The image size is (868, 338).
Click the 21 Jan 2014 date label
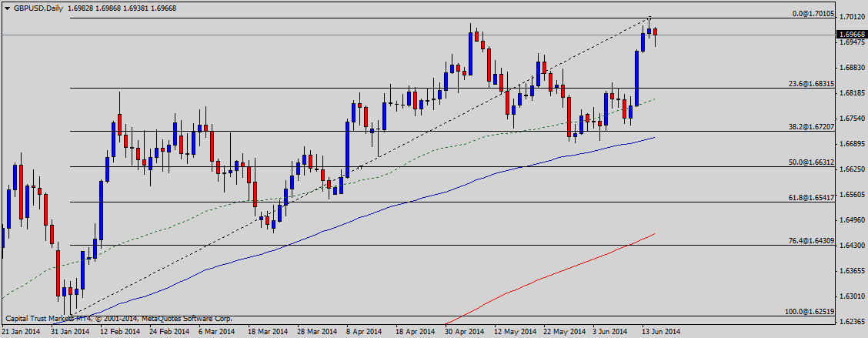(21, 331)
